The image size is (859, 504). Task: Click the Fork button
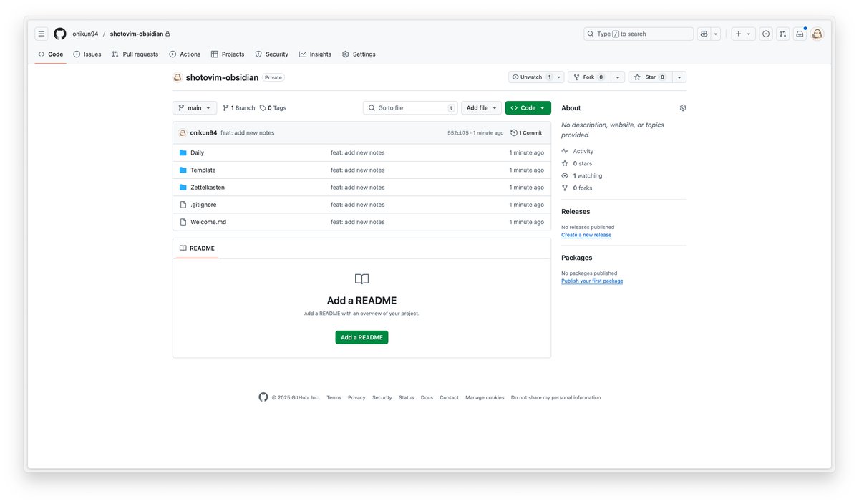(x=589, y=77)
